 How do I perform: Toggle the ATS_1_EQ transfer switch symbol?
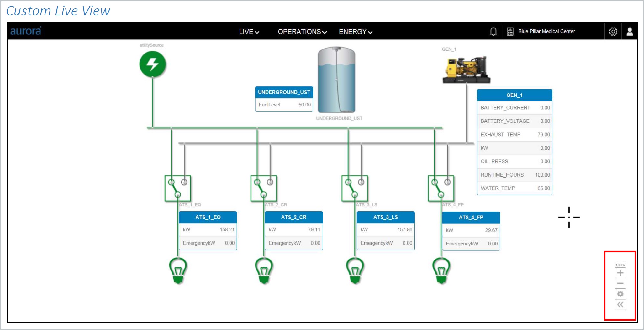click(177, 188)
